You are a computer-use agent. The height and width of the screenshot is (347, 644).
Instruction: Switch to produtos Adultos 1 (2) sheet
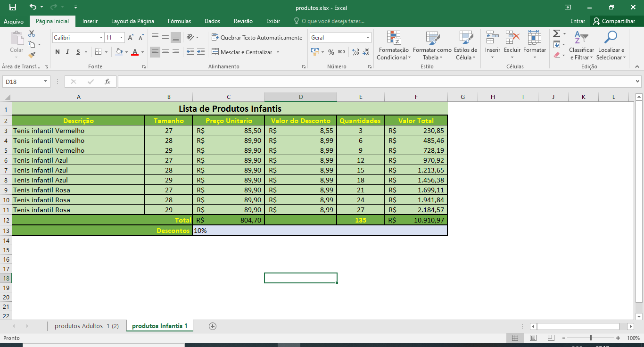tap(87, 326)
